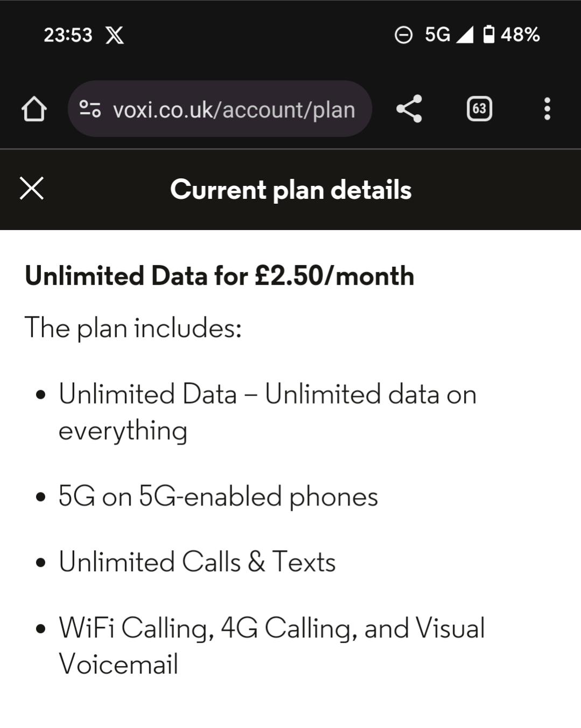581x728 pixels.
Task: Tap the 48% battery percentage
Action: (x=520, y=34)
